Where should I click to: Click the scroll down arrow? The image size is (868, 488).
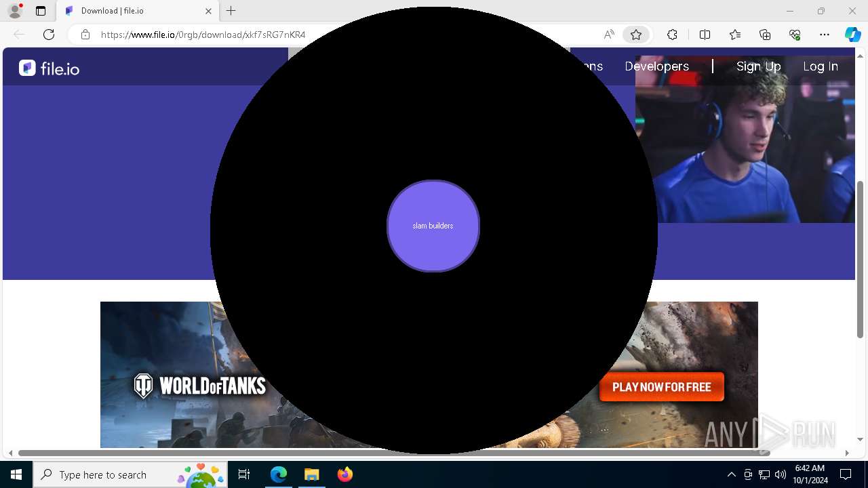(x=861, y=440)
